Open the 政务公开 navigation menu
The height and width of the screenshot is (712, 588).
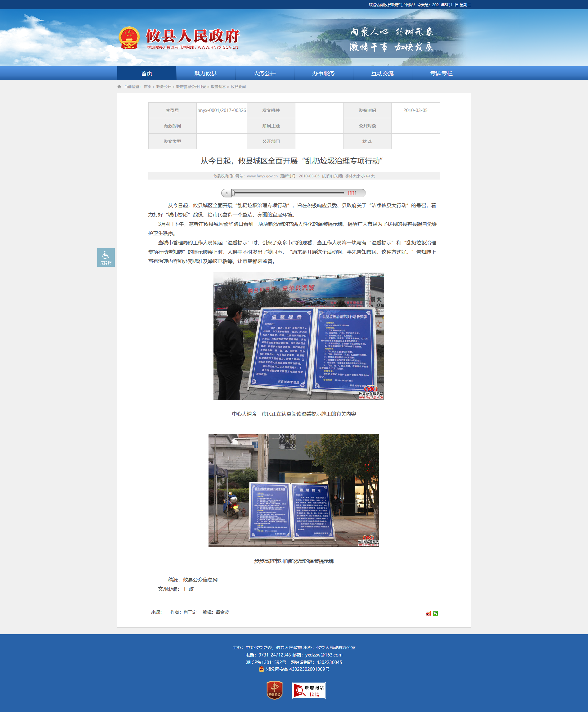click(x=264, y=73)
